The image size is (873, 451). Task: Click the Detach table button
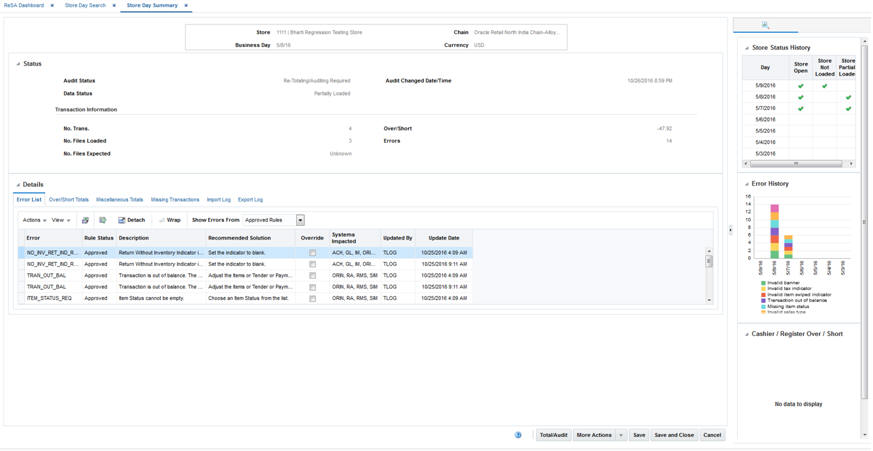132,220
